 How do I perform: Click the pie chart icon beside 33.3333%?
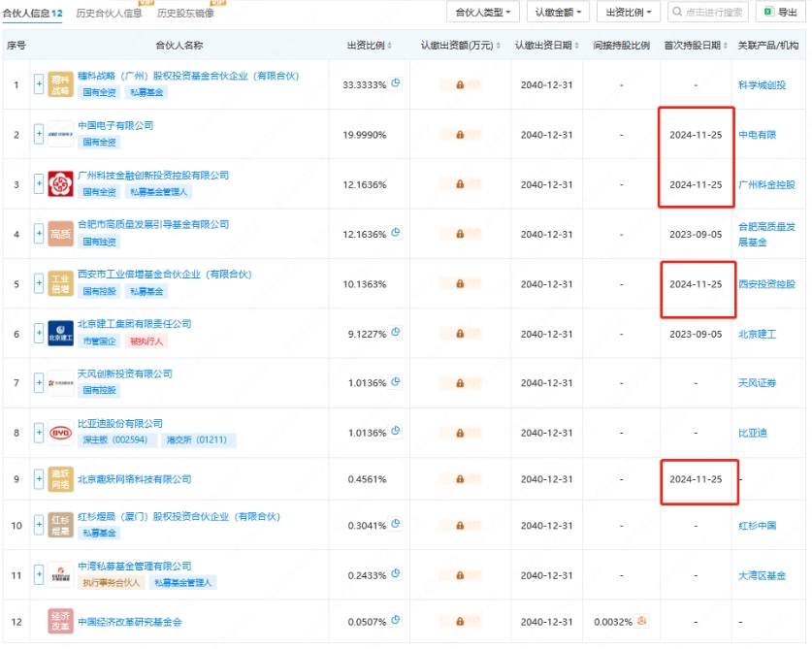click(x=396, y=83)
